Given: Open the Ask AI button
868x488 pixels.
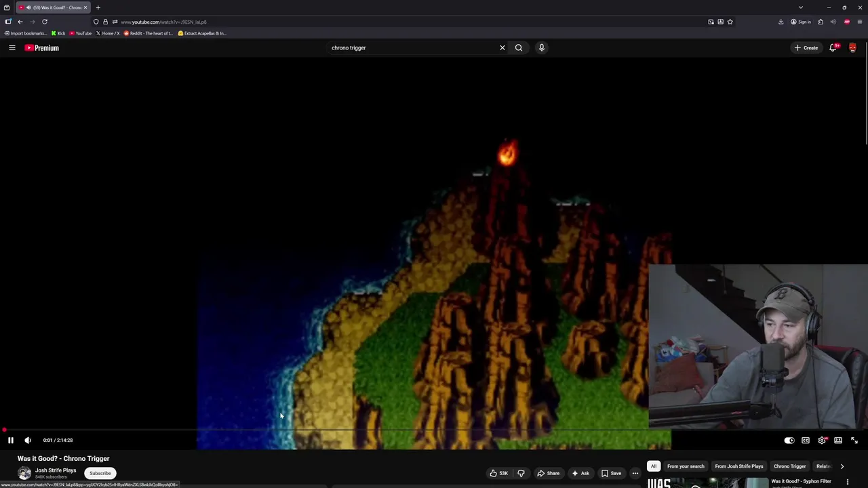Looking at the screenshot, I should click(580, 473).
